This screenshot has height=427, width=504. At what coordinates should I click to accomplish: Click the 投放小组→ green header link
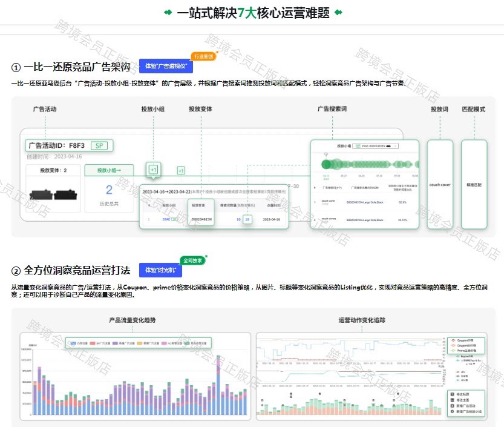[109, 170]
